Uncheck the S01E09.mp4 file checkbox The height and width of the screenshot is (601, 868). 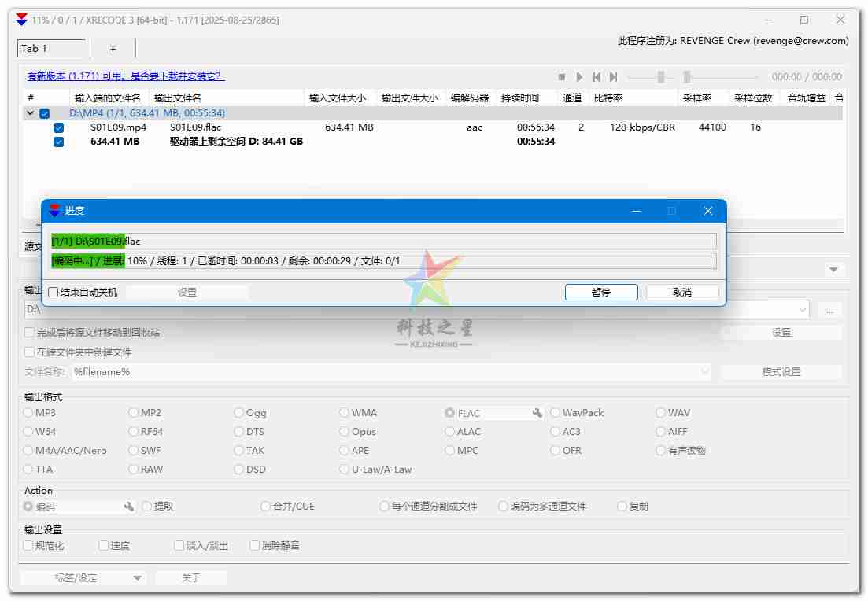59,127
